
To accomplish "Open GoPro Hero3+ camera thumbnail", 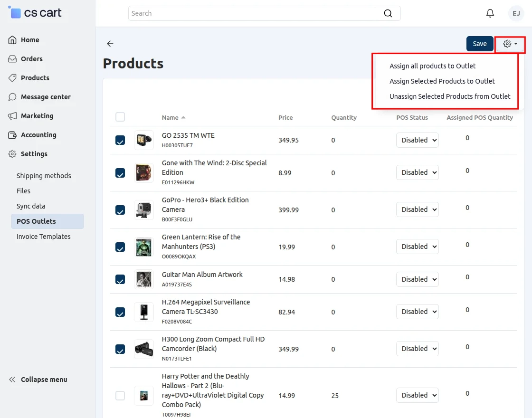I will tap(144, 209).
